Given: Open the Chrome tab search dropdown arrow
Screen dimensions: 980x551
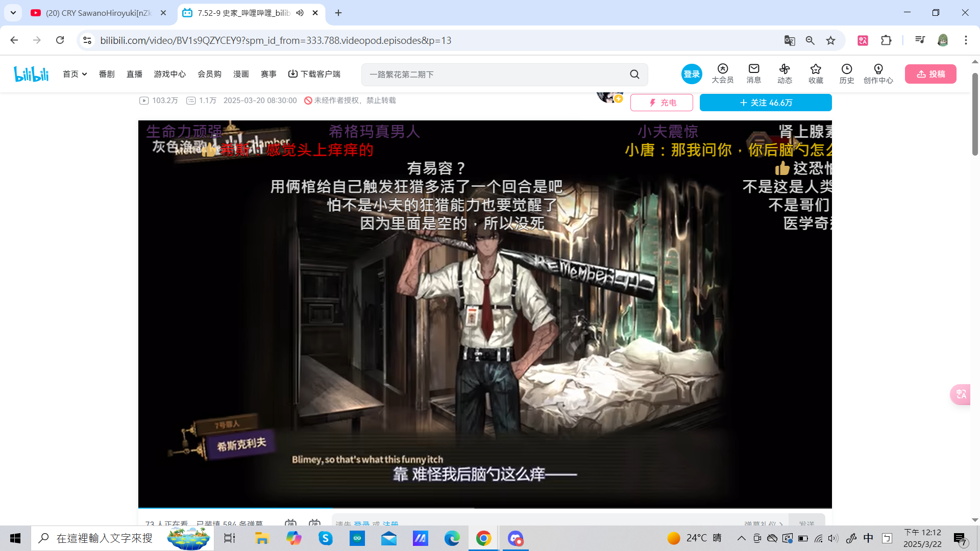Looking at the screenshot, I should 13,13.
